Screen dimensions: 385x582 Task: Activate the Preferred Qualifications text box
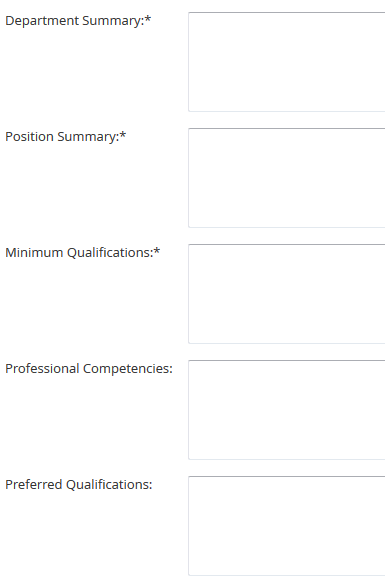(287, 526)
